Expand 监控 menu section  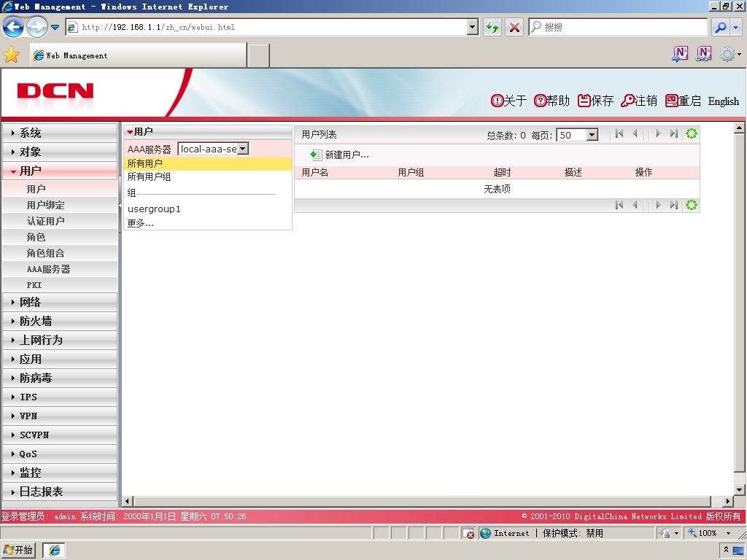point(60,472)
